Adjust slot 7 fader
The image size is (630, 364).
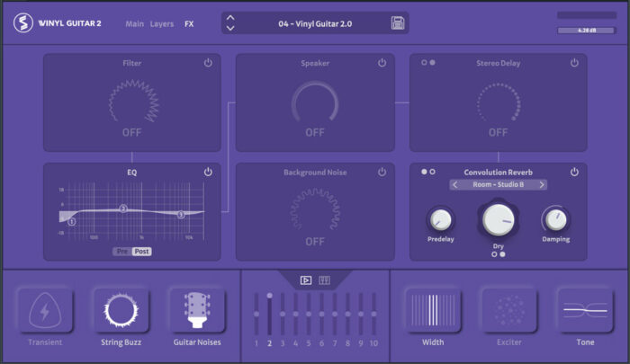(335, 314)
